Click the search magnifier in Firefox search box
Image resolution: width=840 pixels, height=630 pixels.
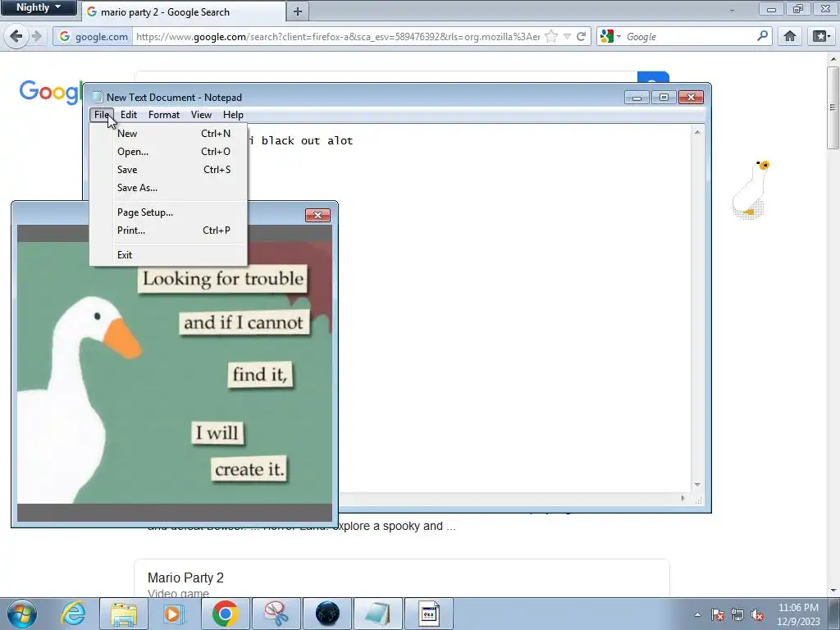click(762, 36)
